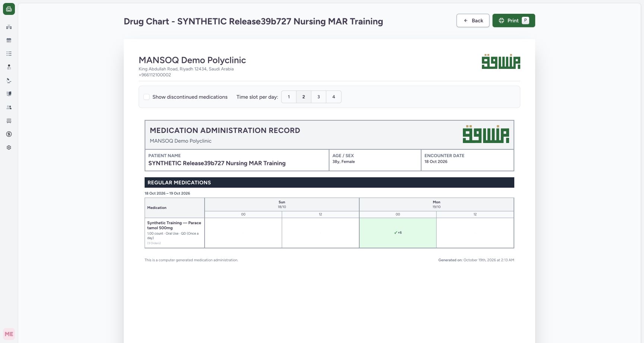Click the King Abdullah Road address line
Image resolution: width=644 pixels, height=343 pixels.
186,69
